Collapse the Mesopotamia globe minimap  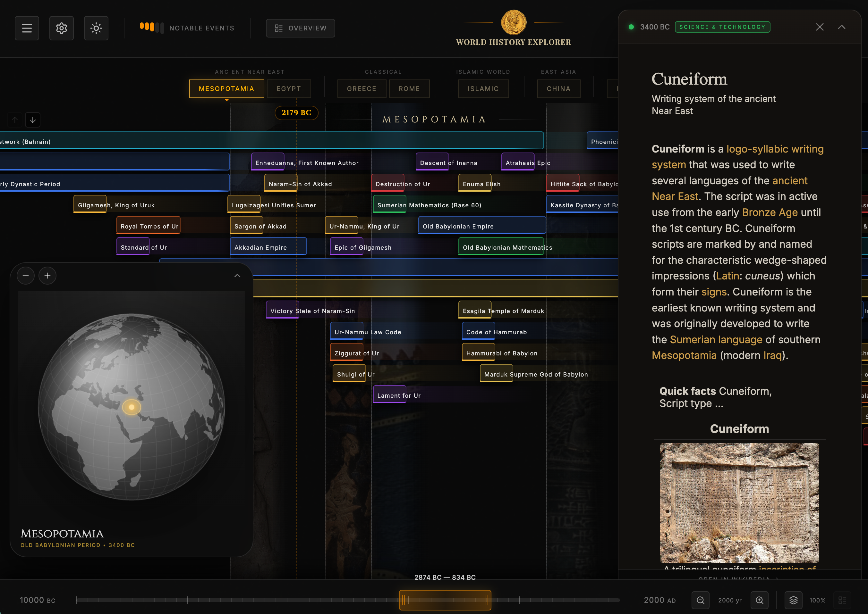(x=237, y=275)
